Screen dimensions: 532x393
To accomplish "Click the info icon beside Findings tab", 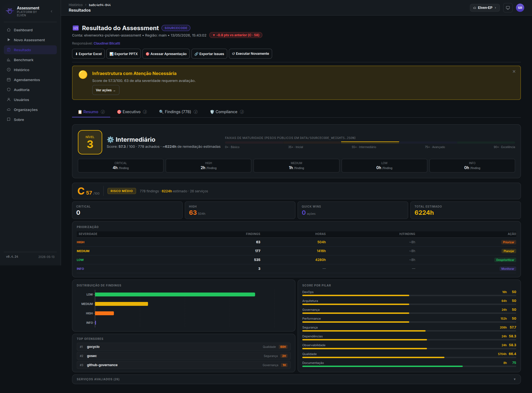I will pyautogui.click(x=196, y=112).
